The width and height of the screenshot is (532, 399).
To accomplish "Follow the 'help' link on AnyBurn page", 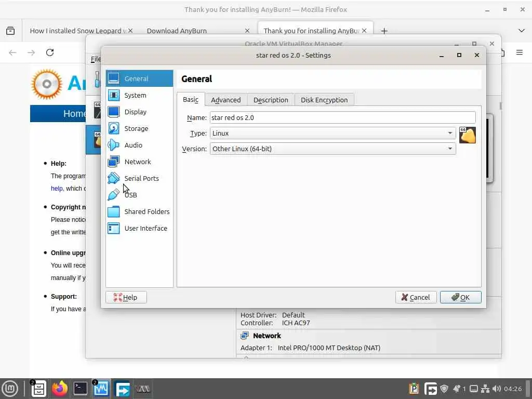I will pyautogui.click(x=57, y=189).
